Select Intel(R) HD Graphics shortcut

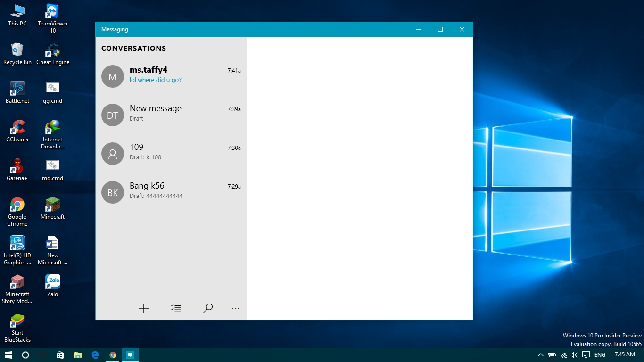pyautogui.click(x=17, y=250)
